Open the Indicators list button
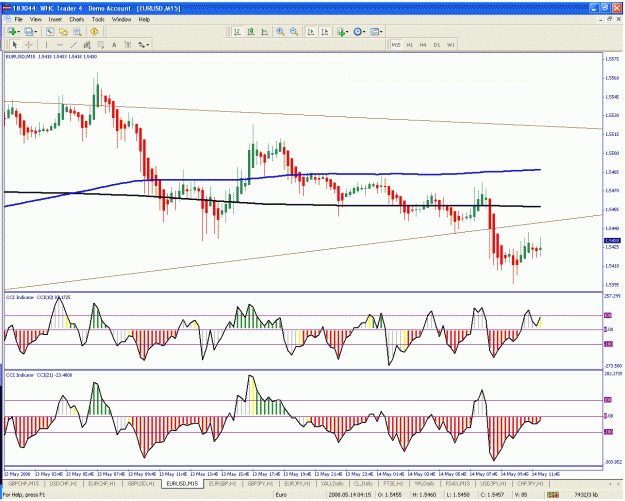Viewport: 625px width, 501px height. (341, 31)
